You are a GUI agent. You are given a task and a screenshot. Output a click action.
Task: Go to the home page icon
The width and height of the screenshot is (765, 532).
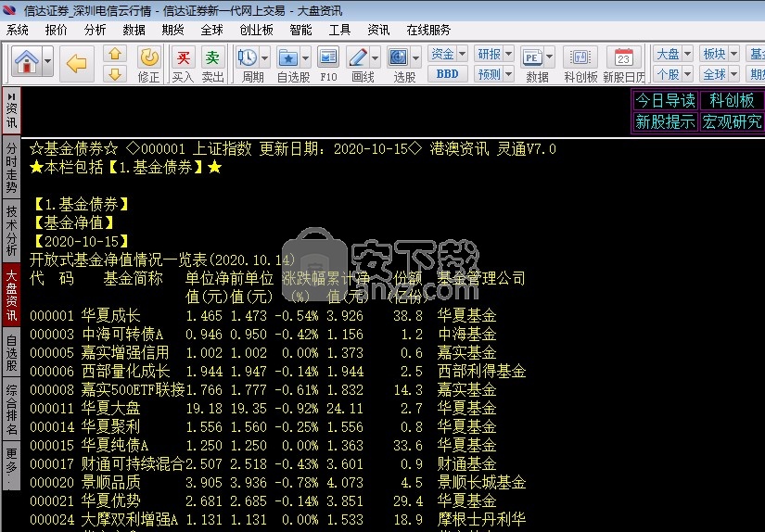(26, 61)
